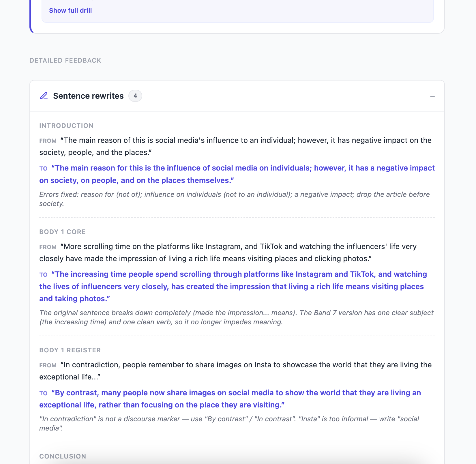
Task: Click the original sentence starting "In contradiction"
Action: tap(235, 371)
